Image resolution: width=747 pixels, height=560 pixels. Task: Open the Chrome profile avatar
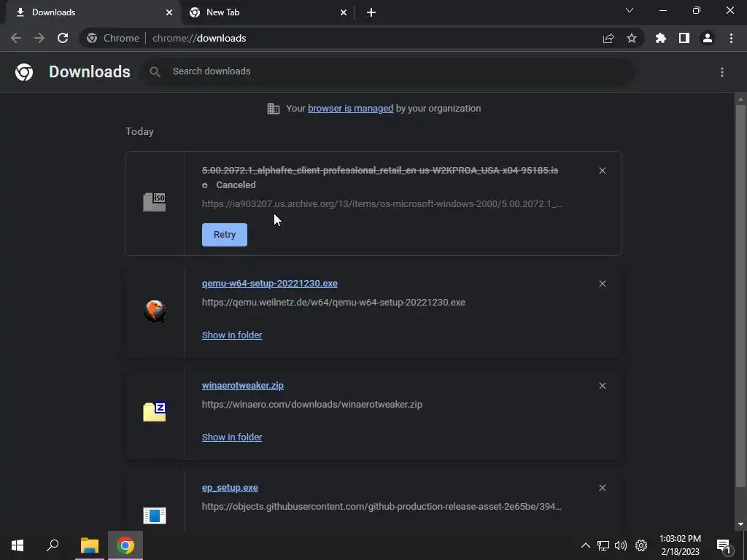click(x=708, y=38)
